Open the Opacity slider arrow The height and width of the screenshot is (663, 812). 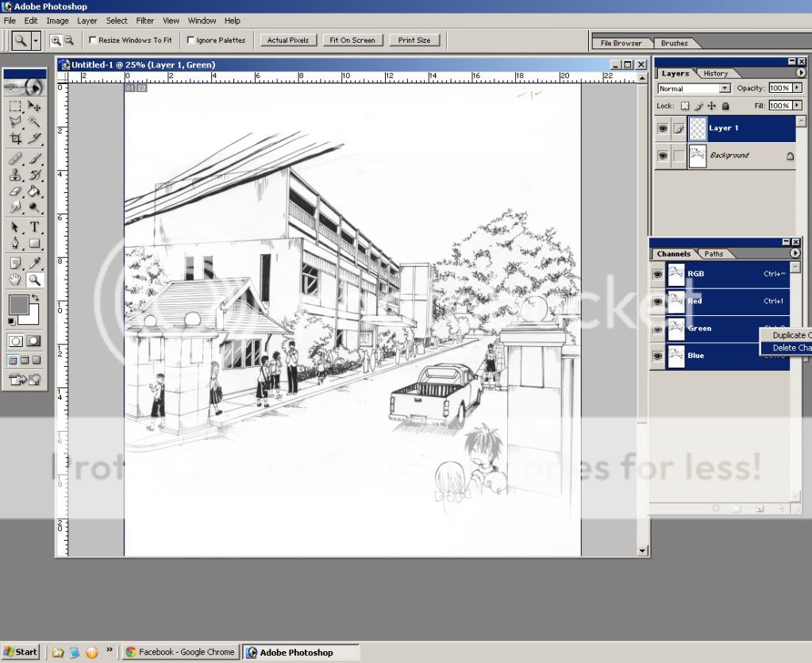coord(798,88)
